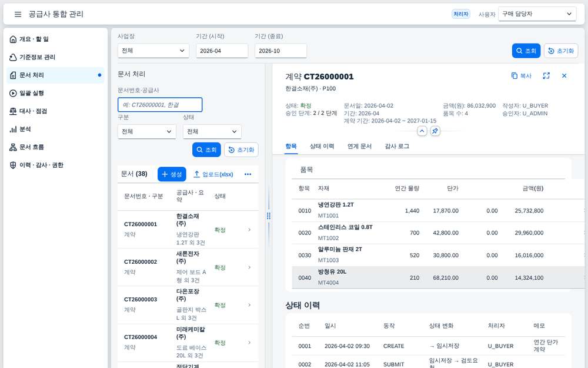This screenshot has height=368, width=588.
Task: Click the 문서번호 · 구분 column header
Action: click(x=143, y=196)
